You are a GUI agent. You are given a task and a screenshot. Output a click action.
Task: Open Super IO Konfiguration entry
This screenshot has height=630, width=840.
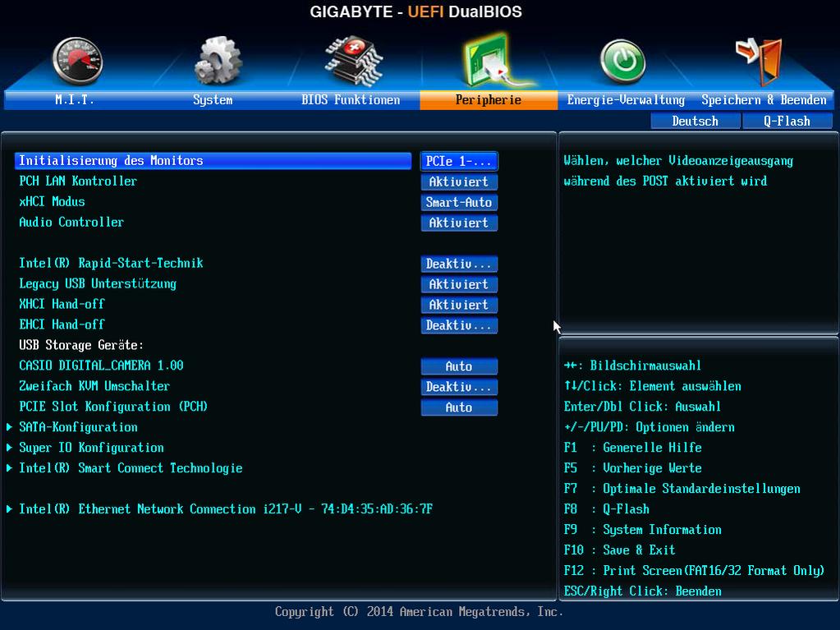(x=92, y=448)
